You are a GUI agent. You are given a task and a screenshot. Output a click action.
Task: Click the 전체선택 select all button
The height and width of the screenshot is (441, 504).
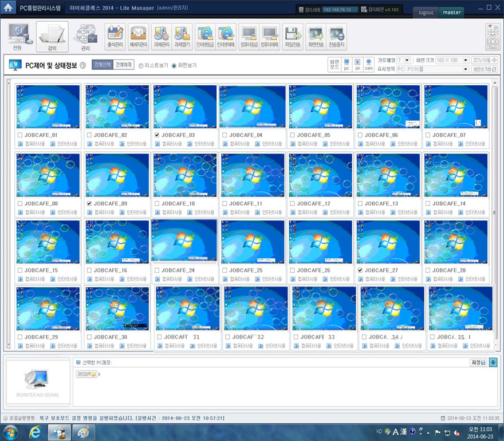click(x=103, y=65)
